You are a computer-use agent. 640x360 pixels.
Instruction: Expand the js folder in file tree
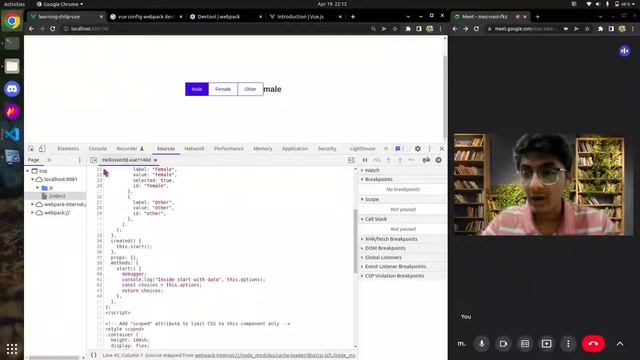click(38, 188)
